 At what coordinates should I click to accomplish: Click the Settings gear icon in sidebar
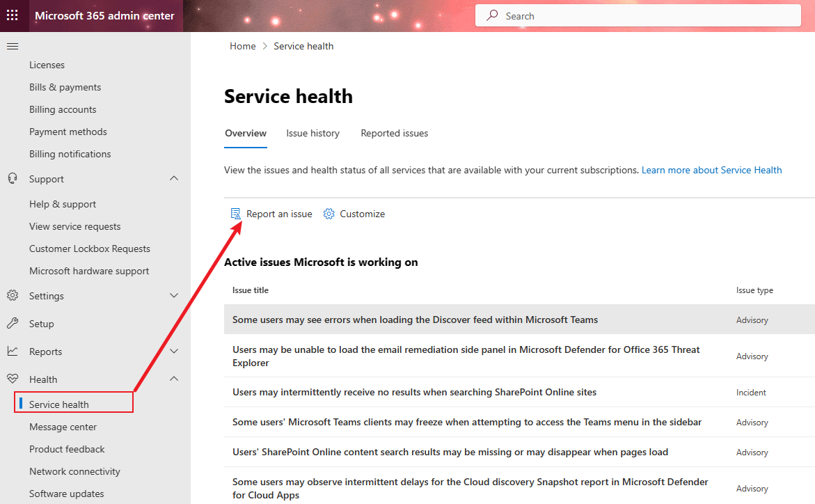(x=13, y=295)
